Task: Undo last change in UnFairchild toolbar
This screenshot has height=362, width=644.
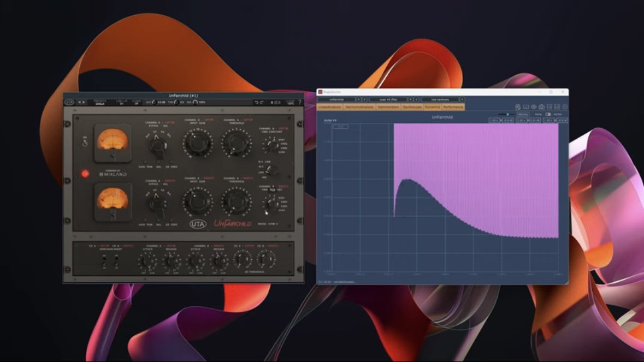Action: (257, 103)
